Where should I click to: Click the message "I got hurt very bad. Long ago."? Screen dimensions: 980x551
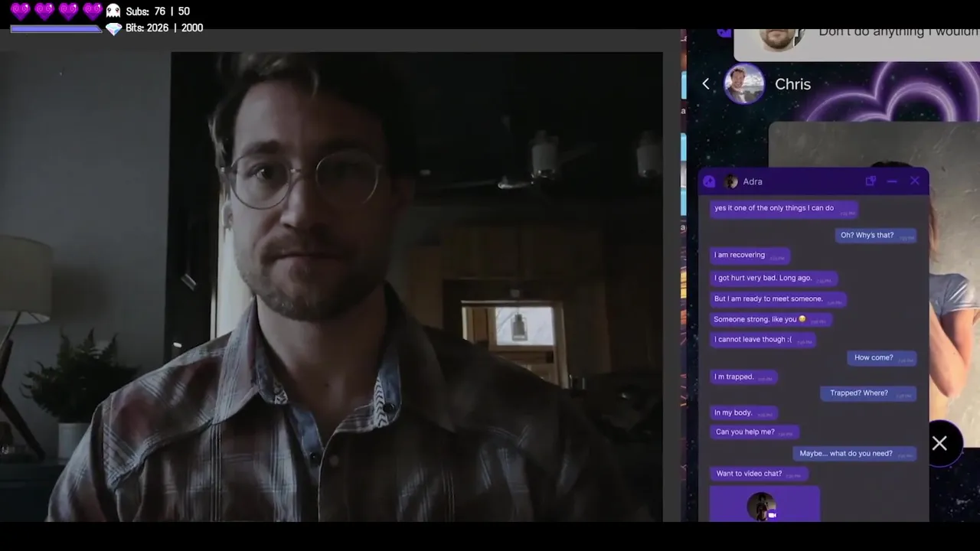[x=773, y=278]
